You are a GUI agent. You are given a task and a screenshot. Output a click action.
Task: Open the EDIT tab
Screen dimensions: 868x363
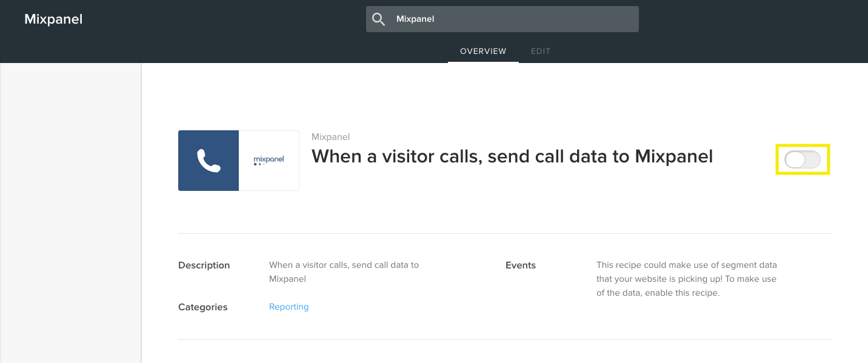[540, 51]
